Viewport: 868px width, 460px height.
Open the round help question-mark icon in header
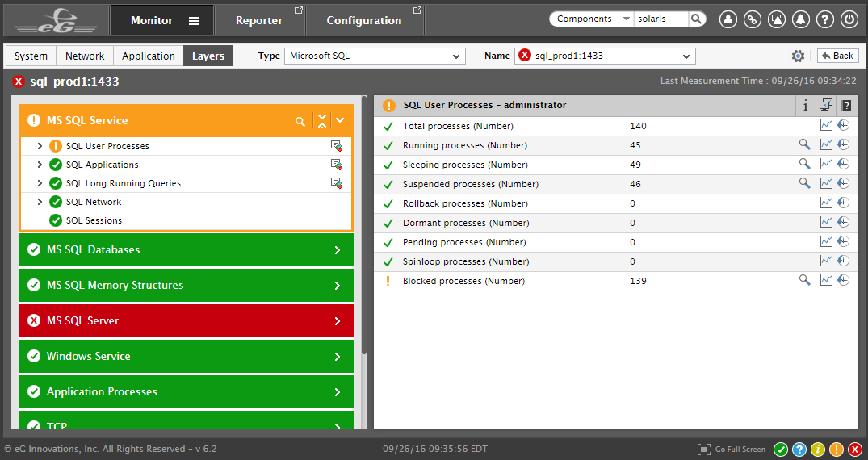click(825, 19)
